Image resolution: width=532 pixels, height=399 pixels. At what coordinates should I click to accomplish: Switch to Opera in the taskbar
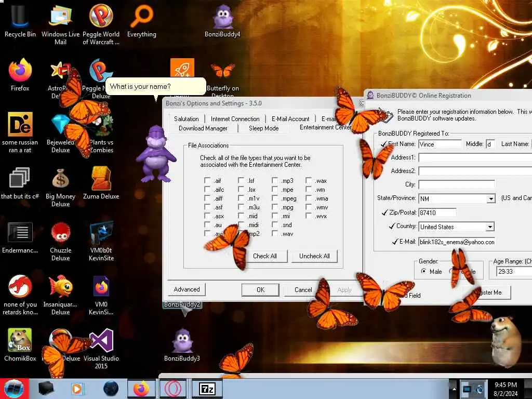pyautogui.click(x=173, y=389)
